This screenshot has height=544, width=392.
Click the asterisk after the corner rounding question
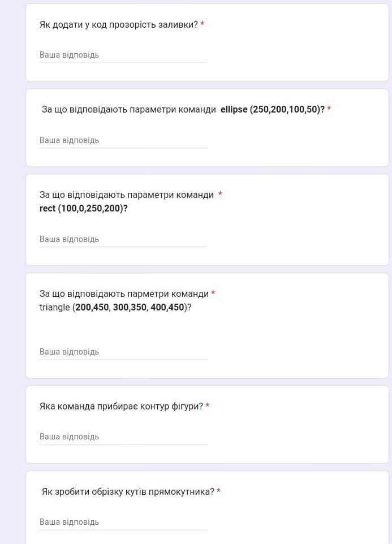pyautogui.click(x=218, y=491)
